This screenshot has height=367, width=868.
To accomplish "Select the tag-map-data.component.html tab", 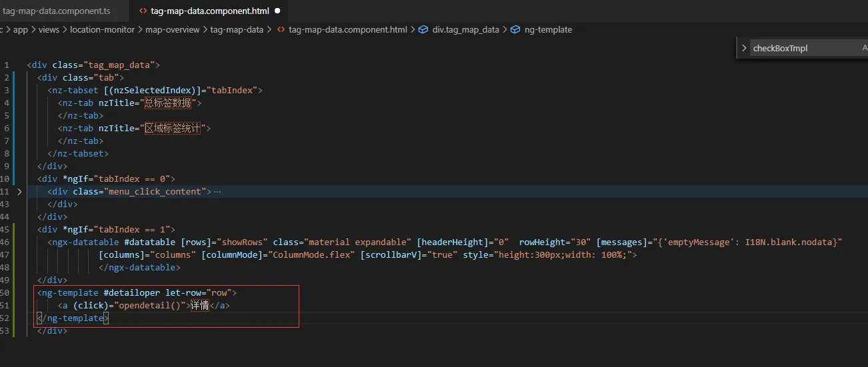I will pos(210,11).
